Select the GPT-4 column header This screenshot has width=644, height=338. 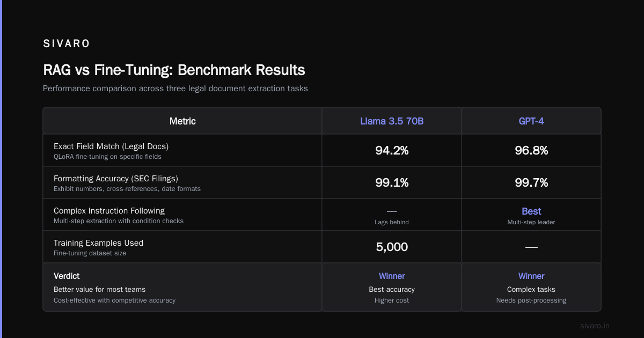(531, 121)
